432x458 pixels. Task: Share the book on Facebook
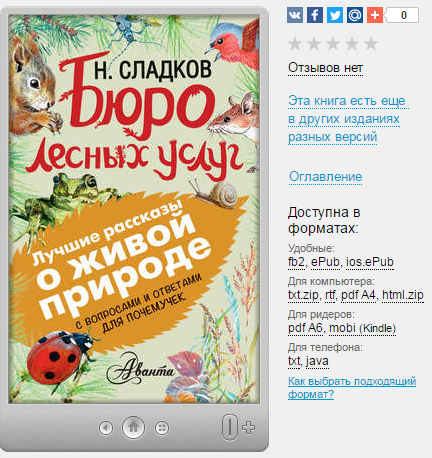tap(315, 15)
